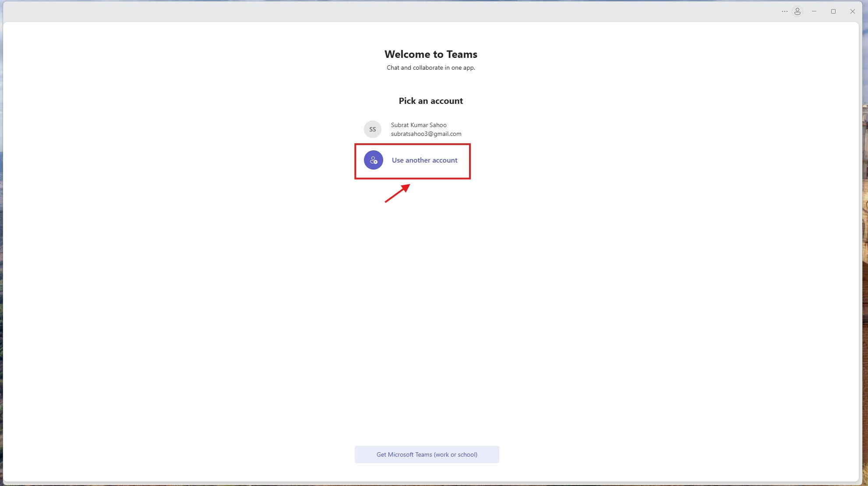Click the word Teams in the heading
This screenshot has height=486, width=868.
pyautogui.click(x=462, y=54)
